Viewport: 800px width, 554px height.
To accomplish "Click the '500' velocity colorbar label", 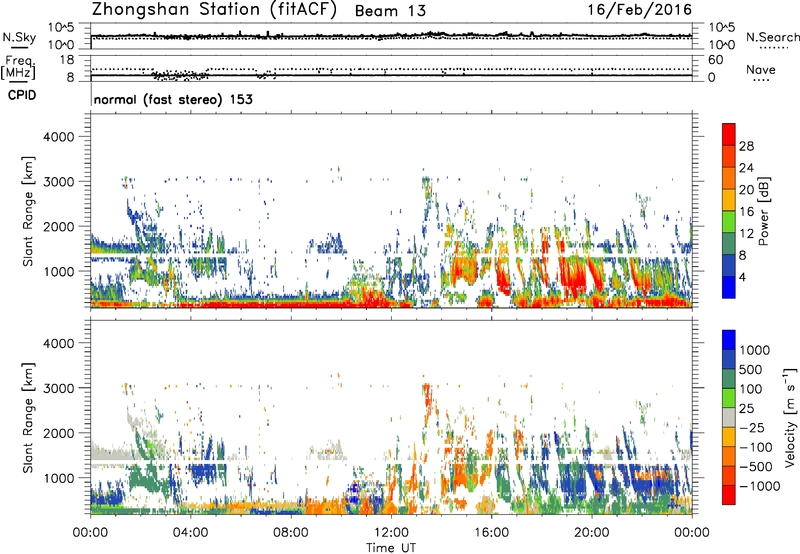I will click(x=751, y=370).
